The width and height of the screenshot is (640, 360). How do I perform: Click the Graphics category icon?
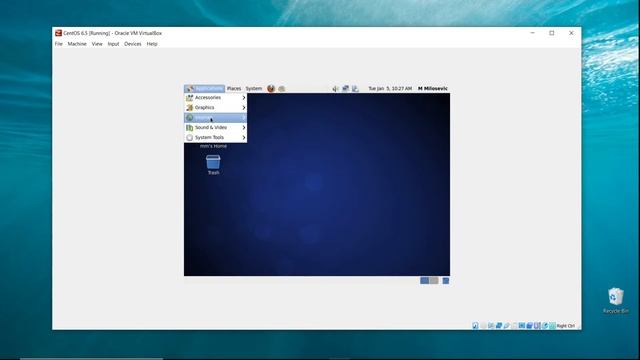point(189,108)
